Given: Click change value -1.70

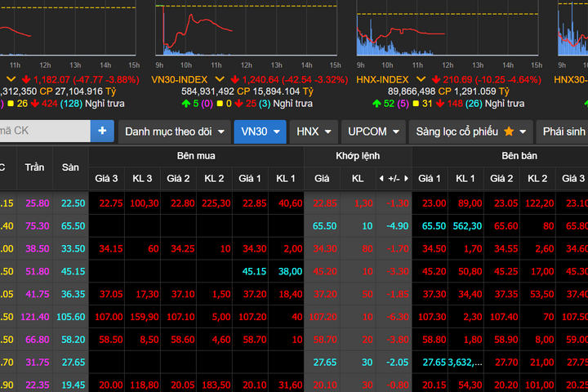Looking at the screenshot, I should click(x=398, y=249).
